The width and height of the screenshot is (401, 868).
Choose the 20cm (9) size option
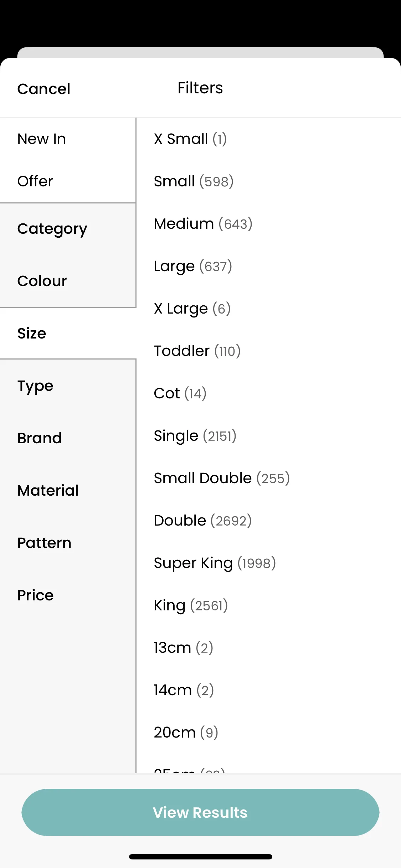click(269, 733)
